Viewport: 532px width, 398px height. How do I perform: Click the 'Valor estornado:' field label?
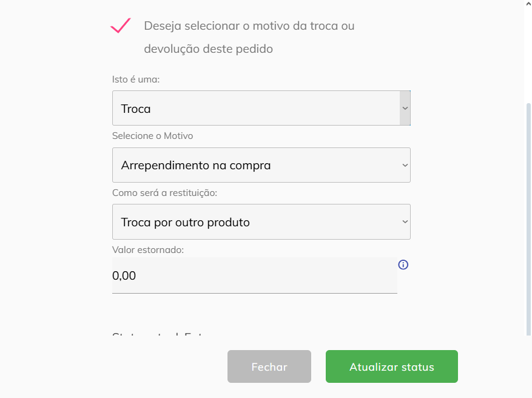(148, 250)
